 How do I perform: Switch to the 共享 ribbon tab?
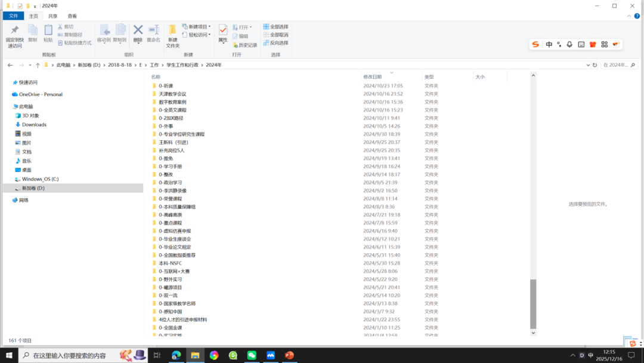52,16
